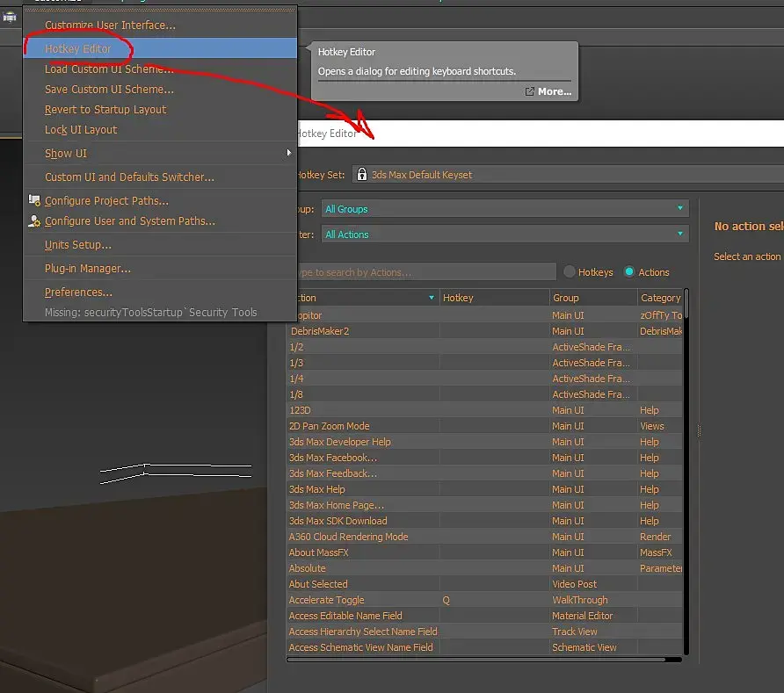Screen dimensions: 784x693
Task: Click the lock icon beside 3ds Max Default Keyset
Action: click(361, 174)
